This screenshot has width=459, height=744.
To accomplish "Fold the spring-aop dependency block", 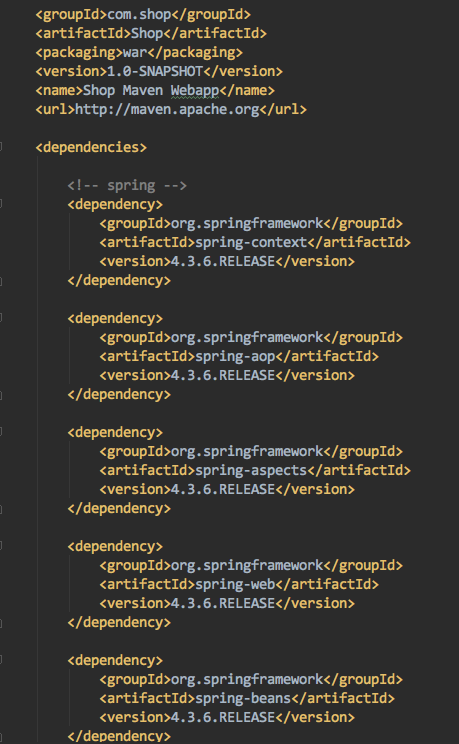I will click(1, 317).
